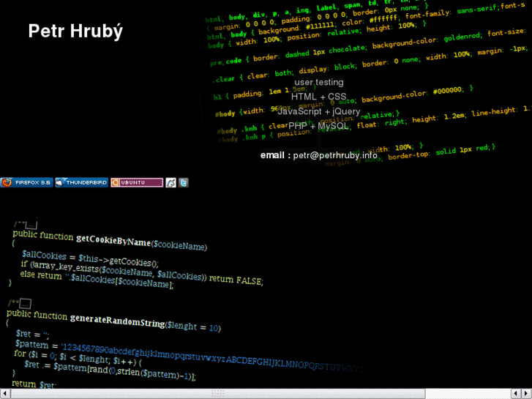Select the 'user testing' text
The width and height of the screenshot is (532, 399).
click(319, 82)
